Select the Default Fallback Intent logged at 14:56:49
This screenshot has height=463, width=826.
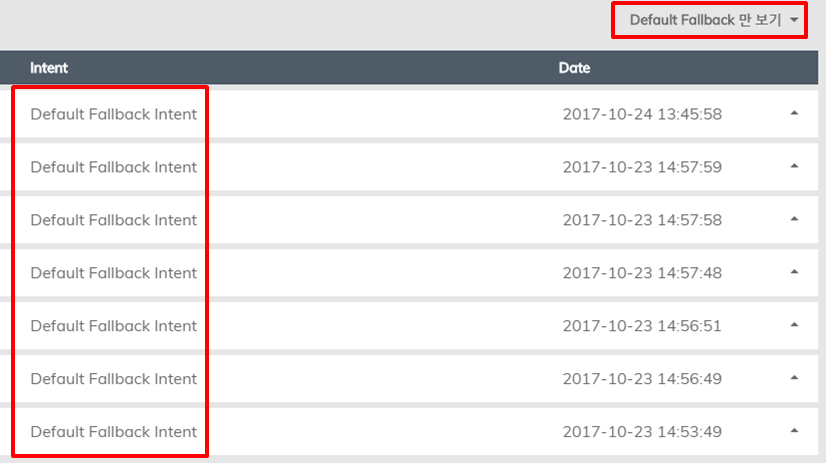[x=113, y=379]
